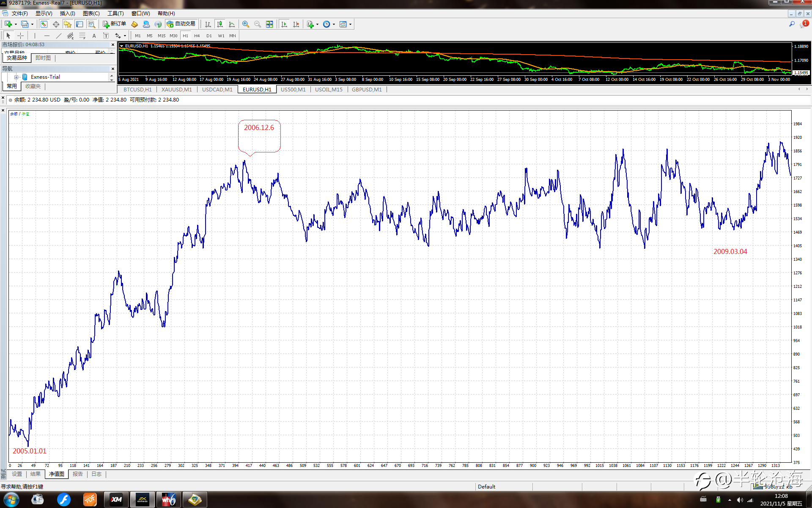Select the Bar Chart icon
The width and height of the screenshot is (812, 508).
208,24
